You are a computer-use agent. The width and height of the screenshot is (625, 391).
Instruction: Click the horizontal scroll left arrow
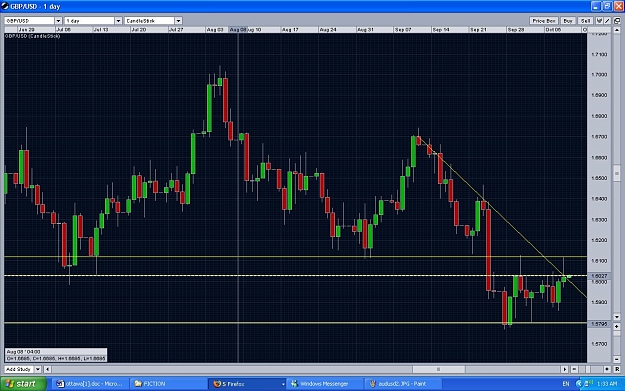tap(47, 369)
